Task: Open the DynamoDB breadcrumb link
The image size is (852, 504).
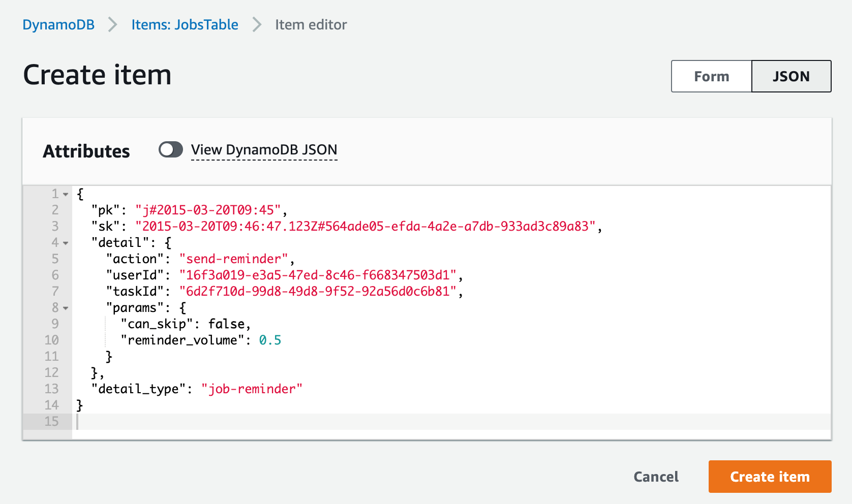Action: point(58,24)
